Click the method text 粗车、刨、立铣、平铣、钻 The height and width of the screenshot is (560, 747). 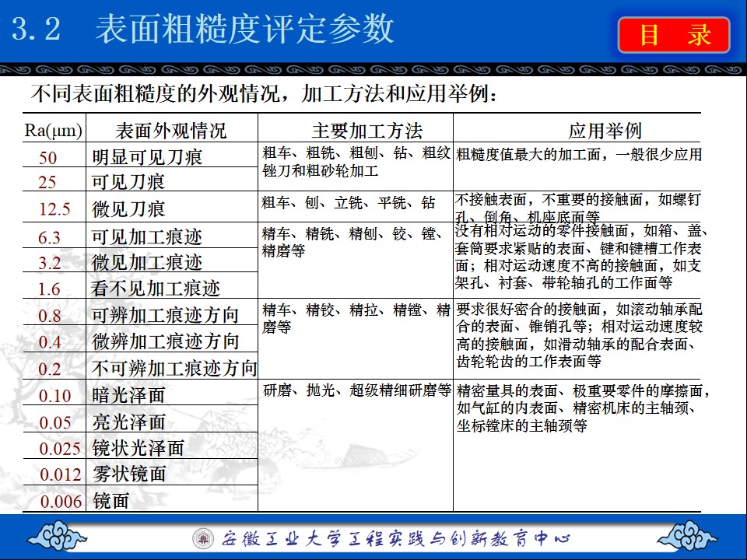349,203
